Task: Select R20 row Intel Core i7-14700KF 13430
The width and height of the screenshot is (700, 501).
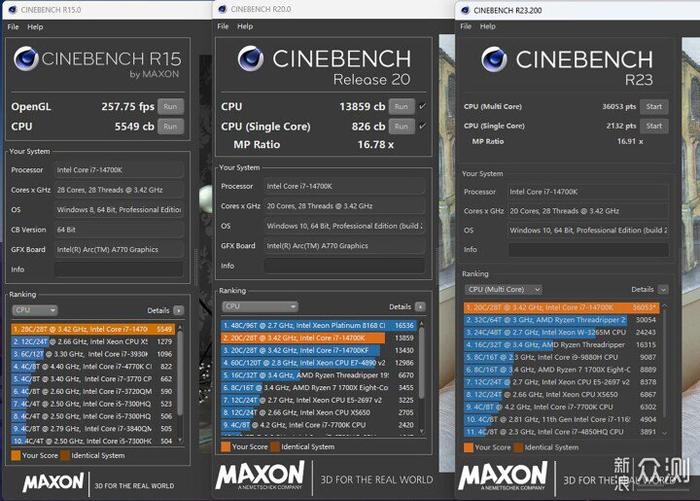Action: coord(319,351)
